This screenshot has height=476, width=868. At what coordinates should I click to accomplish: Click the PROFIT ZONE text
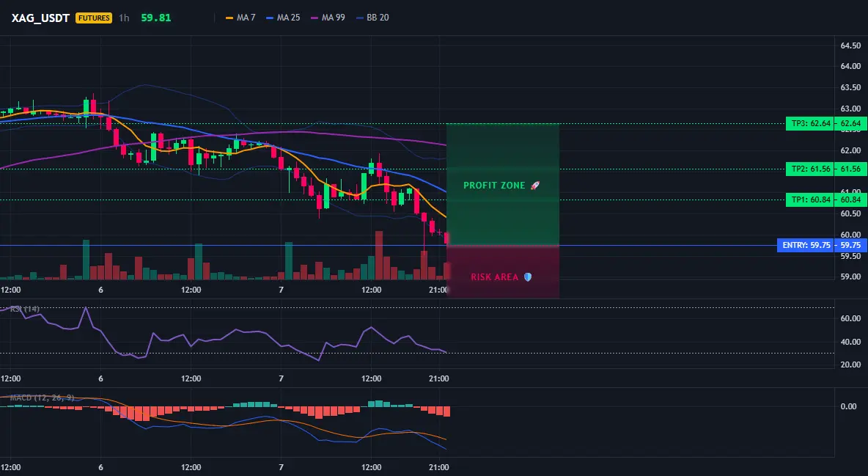pos(494,186)
